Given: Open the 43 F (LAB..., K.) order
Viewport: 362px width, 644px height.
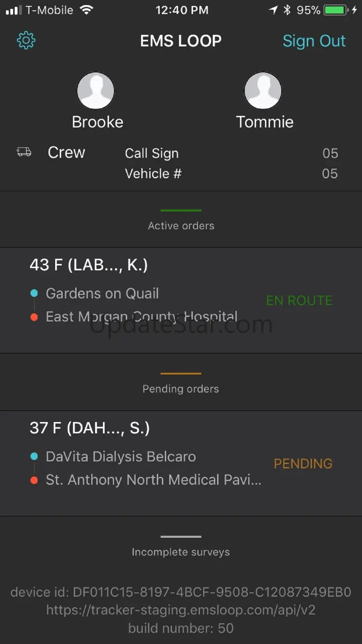Looking at the screenshot, I should coord(181,300).
